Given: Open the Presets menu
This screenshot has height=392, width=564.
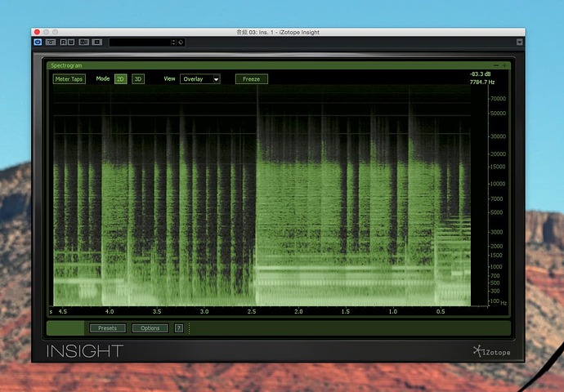Looking at the screenshot, I should pyautogui.click(x=108, y=328).
